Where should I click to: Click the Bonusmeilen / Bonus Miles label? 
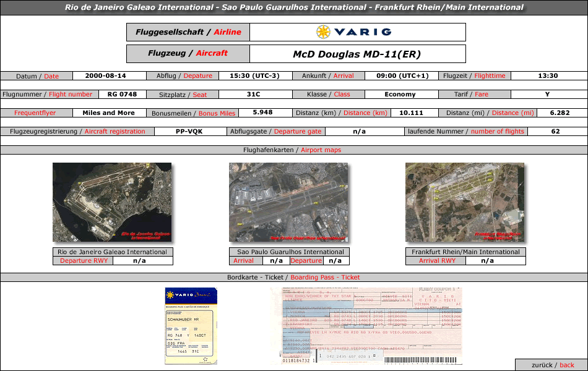pyautogui.click(x=192, y=113)
